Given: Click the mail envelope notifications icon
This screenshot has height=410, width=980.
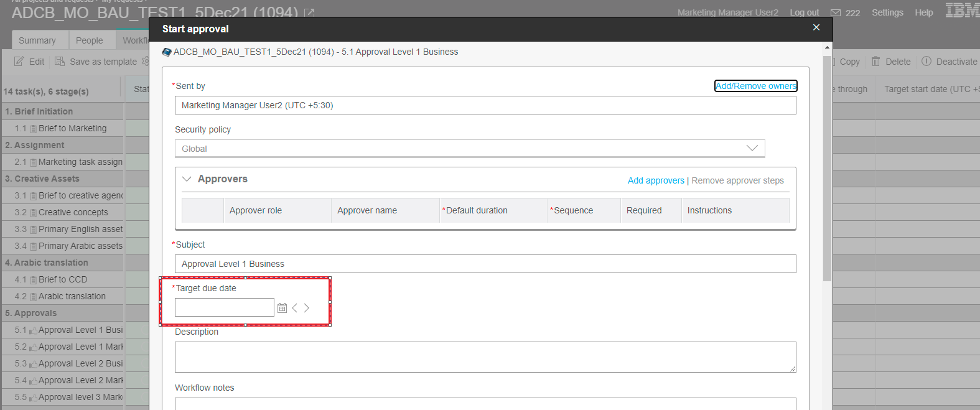Looking at the screenshot, I should pyautogui.click(x=836, y=13).
